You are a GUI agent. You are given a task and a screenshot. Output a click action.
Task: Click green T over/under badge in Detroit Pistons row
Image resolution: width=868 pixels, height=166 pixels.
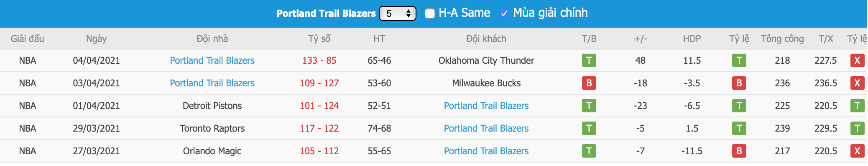pyautogui.click(x=857, y=106)
